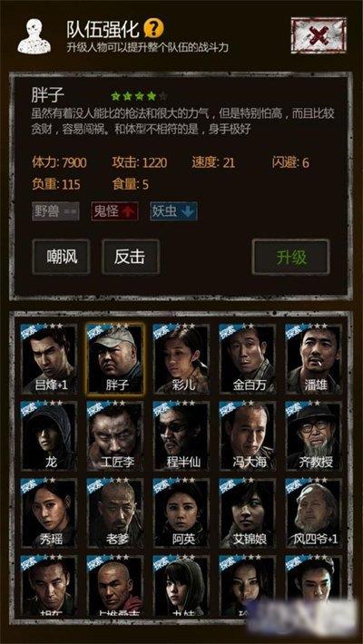
Task: Click the white silhouette avatar icon
Action: [x=34, y=36]
